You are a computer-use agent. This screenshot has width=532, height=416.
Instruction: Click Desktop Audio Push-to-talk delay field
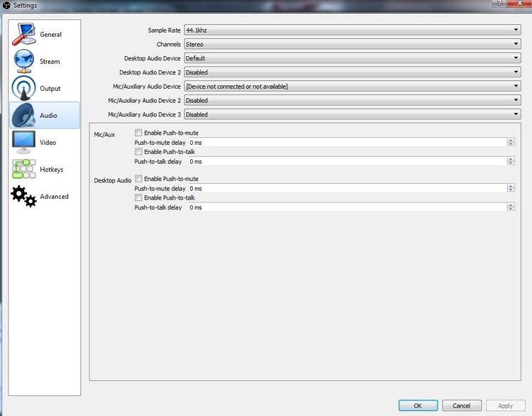click(x=348, y=207)
